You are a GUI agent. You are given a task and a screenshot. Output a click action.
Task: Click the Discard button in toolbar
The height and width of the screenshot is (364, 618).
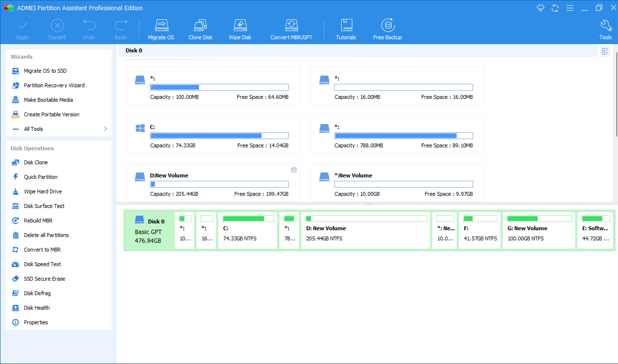pyautogui.click(x=56, y=29)
